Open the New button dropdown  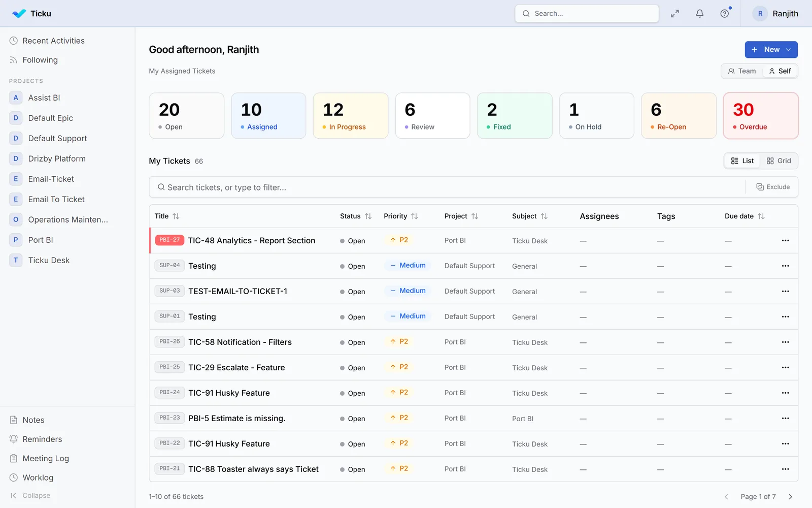(771, 50)
